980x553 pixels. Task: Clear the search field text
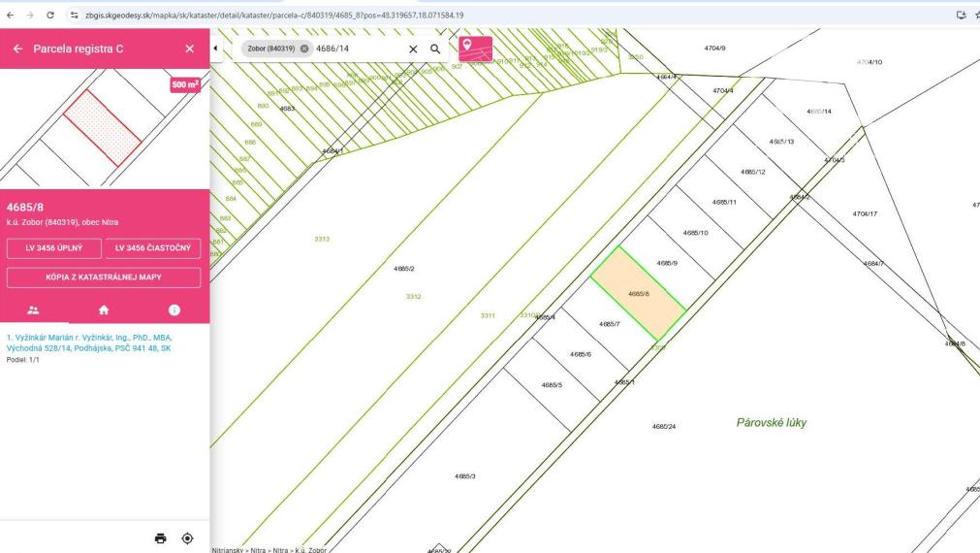coord(413,49)
